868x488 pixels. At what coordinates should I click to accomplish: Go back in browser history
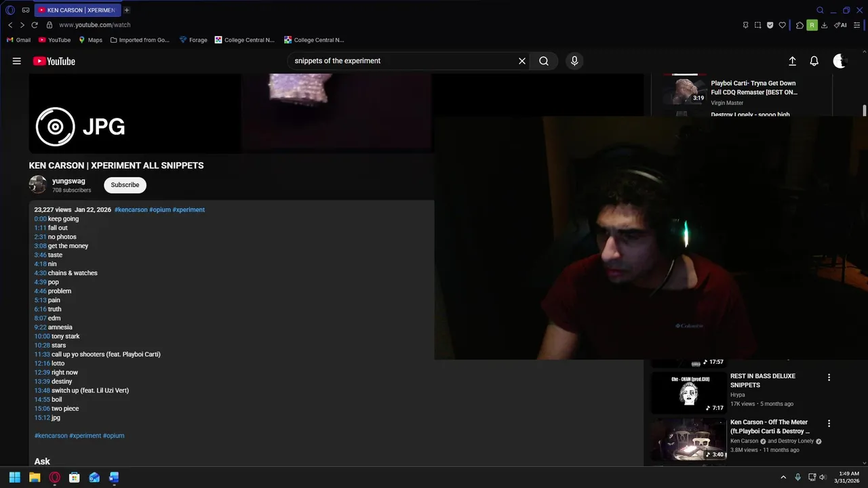pyautogui.click(x=10, y=25)
